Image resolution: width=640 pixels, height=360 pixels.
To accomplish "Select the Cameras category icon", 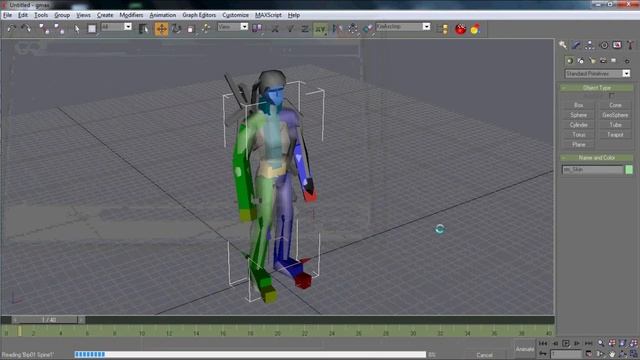I will [603, 61].
